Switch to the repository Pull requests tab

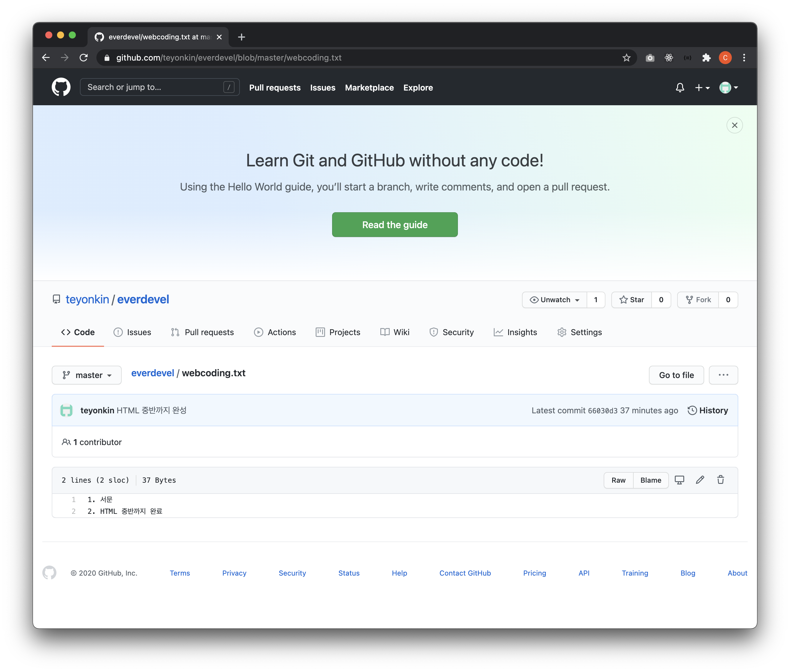pyautogui.click(x=202, y=332)
